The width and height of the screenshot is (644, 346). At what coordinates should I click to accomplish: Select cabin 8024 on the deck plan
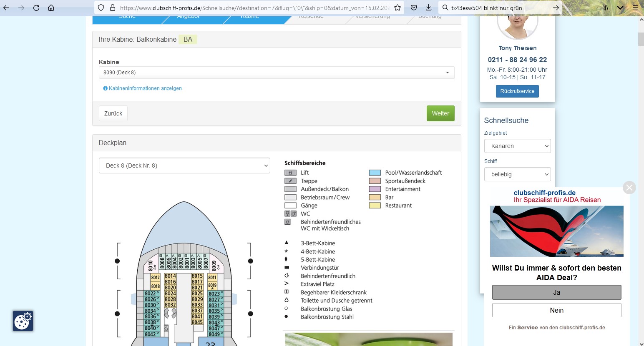(x=170, y=293)
